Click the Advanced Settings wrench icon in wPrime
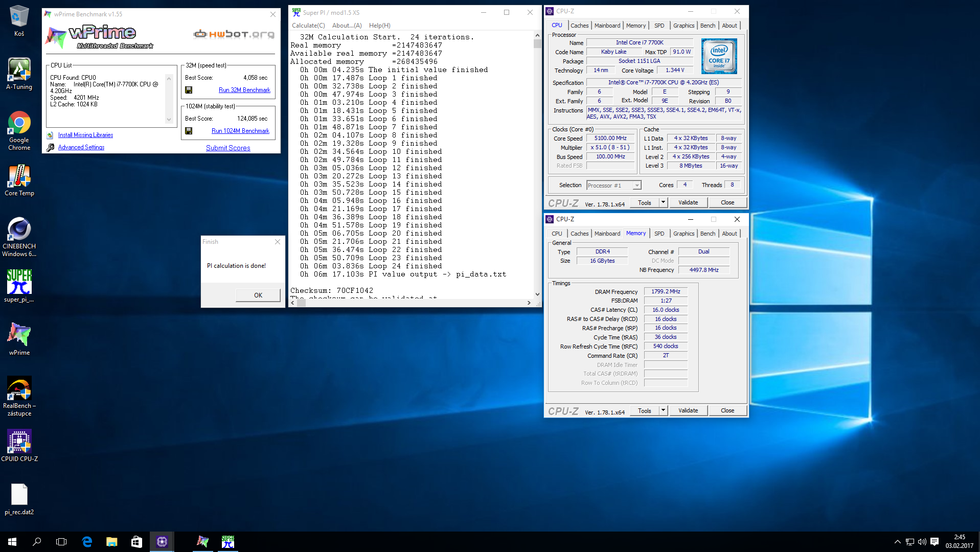Image resolution: width=980 pixels, height=552 pixels. pos(50,148)
